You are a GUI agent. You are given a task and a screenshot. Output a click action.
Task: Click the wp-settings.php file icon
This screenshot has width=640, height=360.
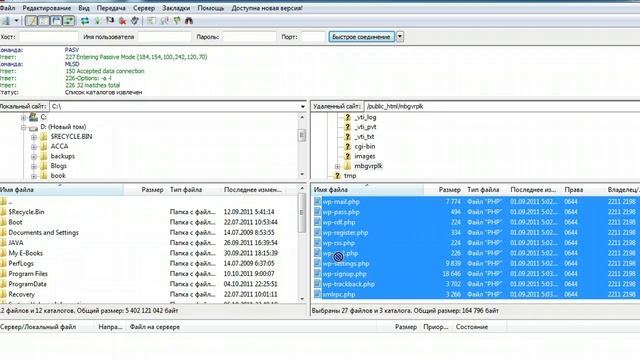(317, 263)
